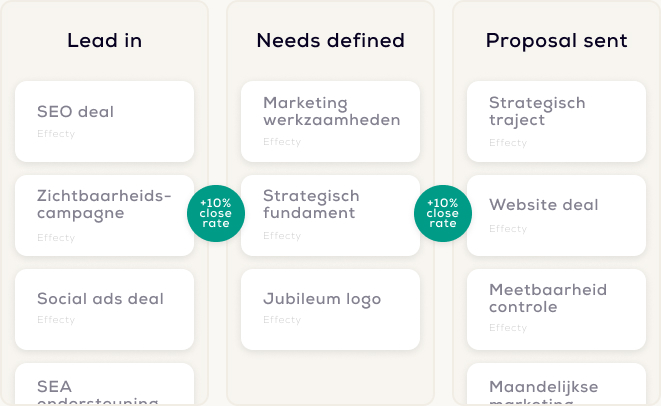Select the Lead in column header
Viewport: 661px width, 406px height.
point(104,41)
